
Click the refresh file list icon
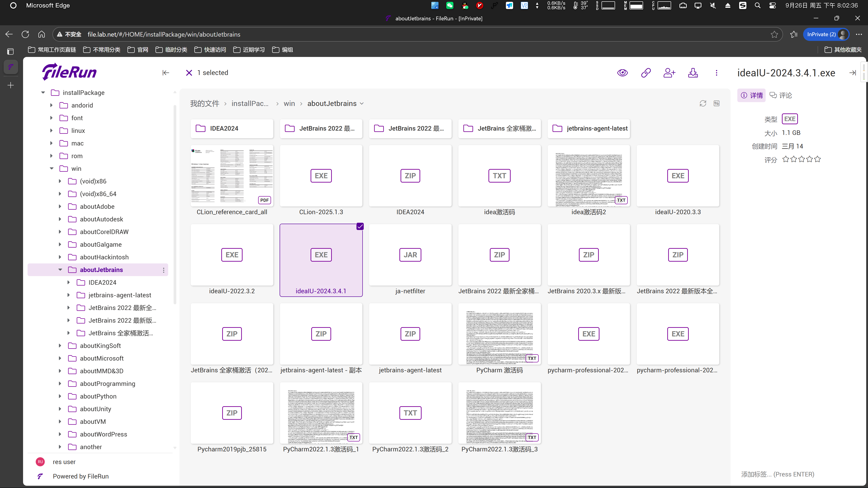point(703,103)
